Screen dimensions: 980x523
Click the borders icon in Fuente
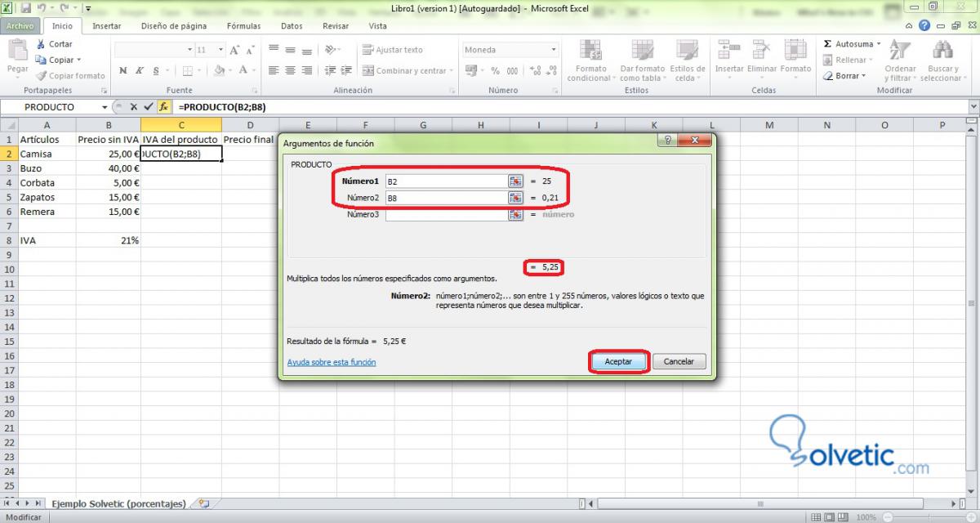point(187,71)
